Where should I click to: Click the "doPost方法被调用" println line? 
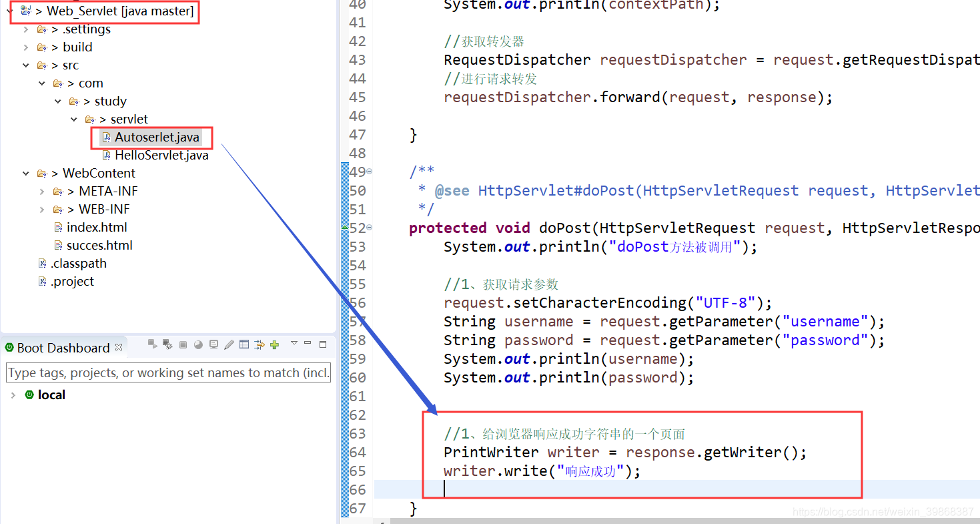click(600, 247)
